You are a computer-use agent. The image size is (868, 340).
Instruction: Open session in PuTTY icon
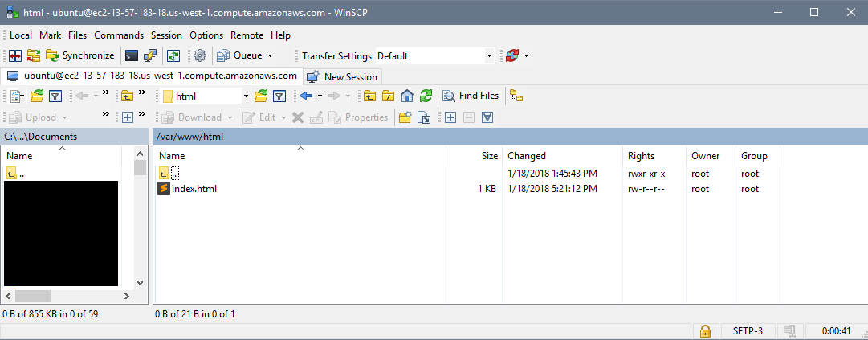tap(150, 55)
